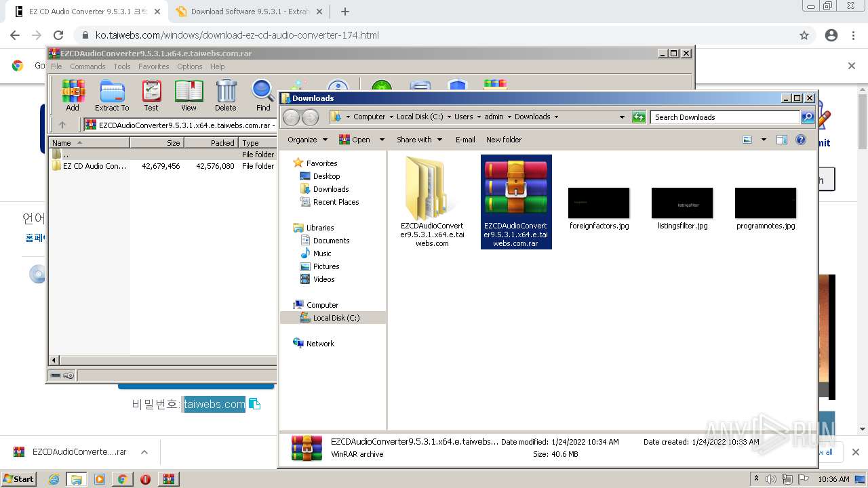
Task: Click the WinRAR taskbar button
Action: [x=169, y=479]
